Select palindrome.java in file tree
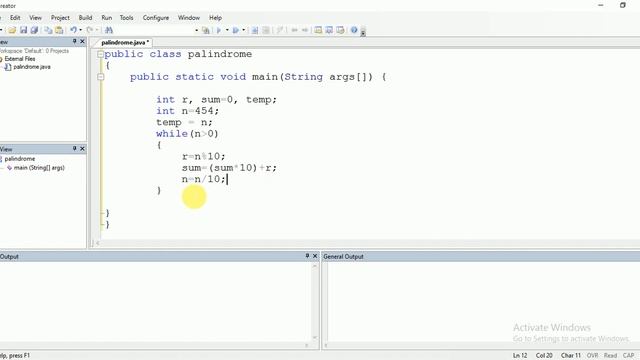Screen dimensions: 640x360 (x=32, y=67)
